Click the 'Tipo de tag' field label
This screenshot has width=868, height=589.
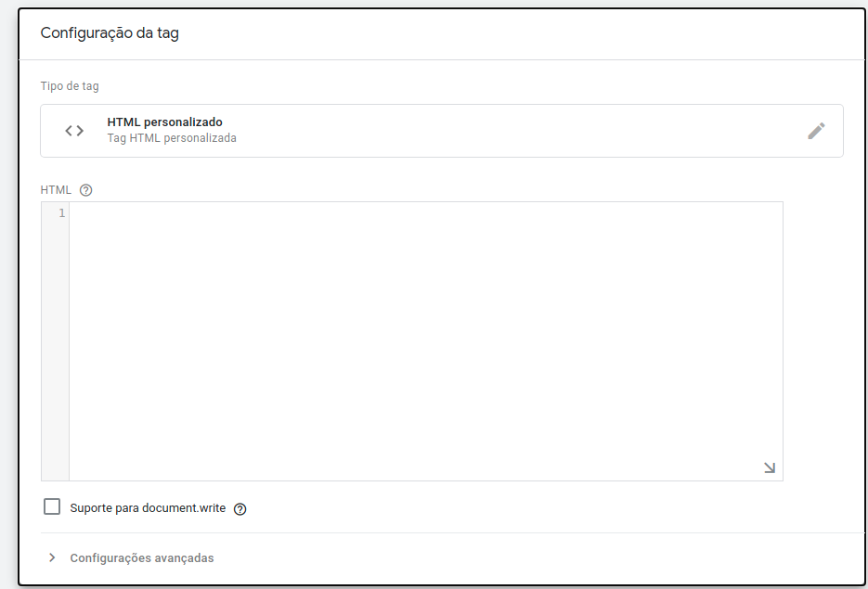70,86
